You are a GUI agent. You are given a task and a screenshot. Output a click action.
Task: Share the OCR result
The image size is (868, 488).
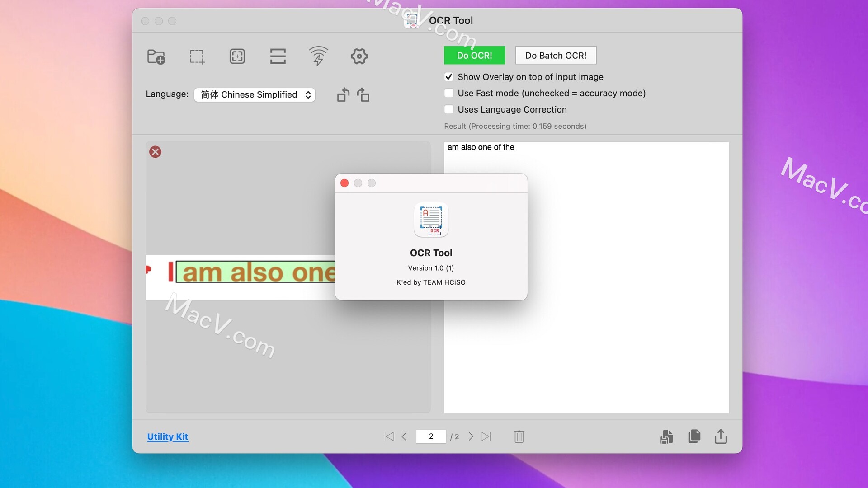pyautogui.click(x=721, y=436)
